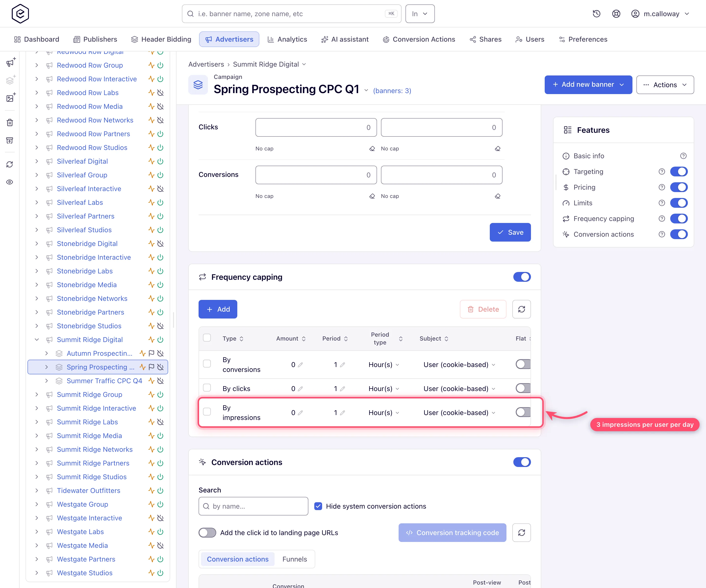Refresh the conversion actions list

tap(521, 533)
